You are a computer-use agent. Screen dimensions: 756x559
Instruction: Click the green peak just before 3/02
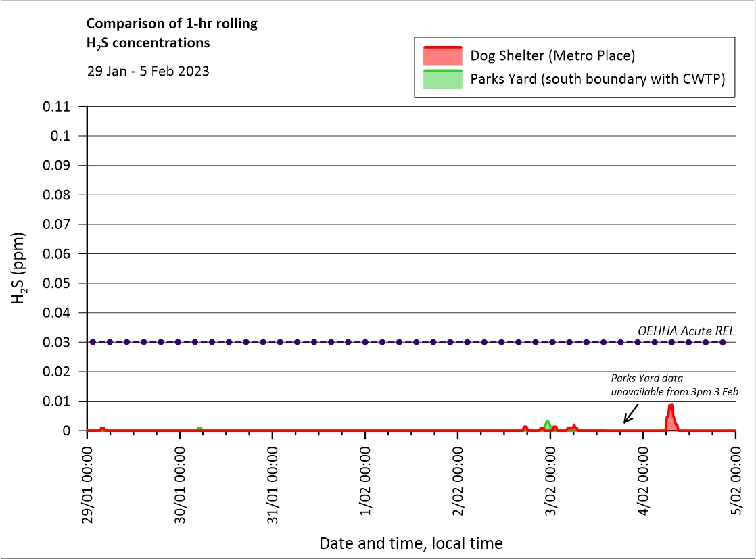[547, 424]
